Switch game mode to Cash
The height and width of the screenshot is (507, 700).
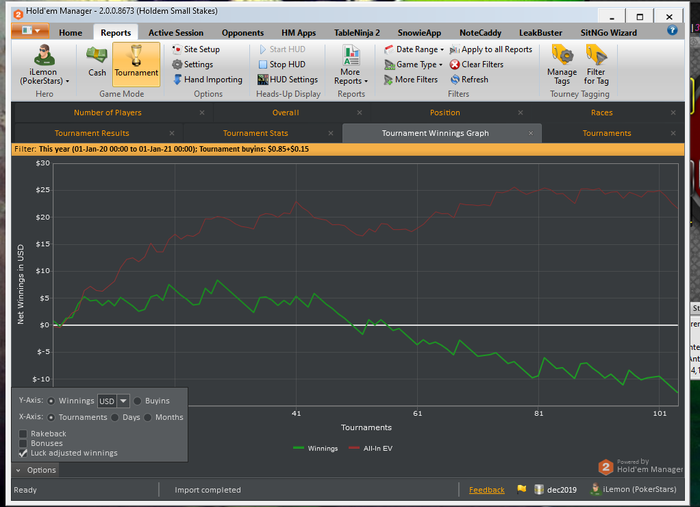pyautogui.click(x=97, y=62)
